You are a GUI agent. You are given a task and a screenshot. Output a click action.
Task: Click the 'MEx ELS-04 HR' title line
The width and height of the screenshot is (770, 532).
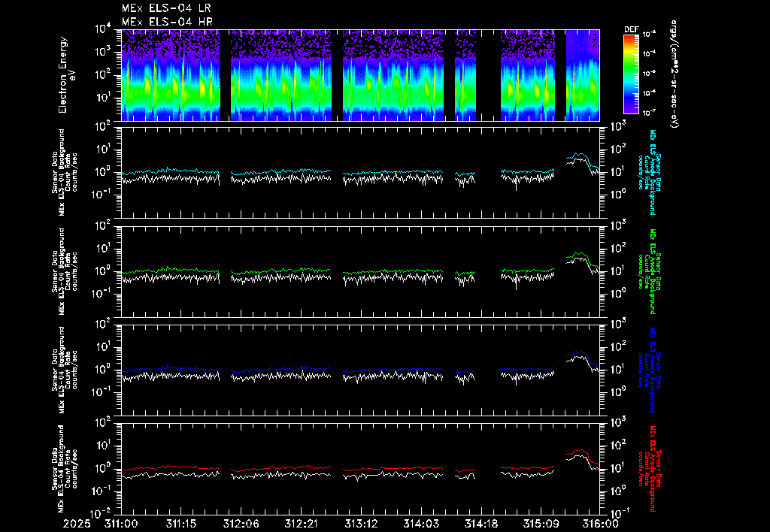click(x=167, y=22)
